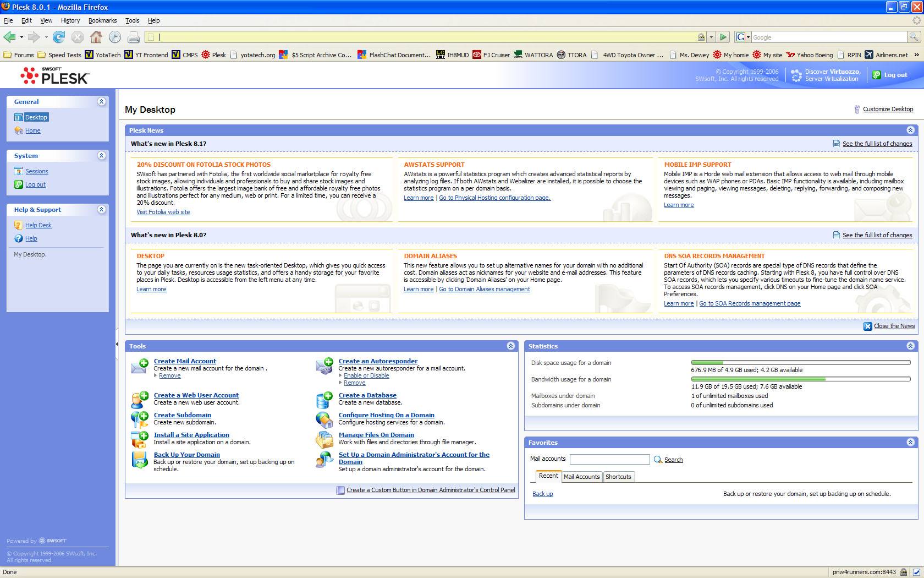The height and width of the screenshot is (578, 924).
Task: Open the Tools menu in menu bar
Action: (x=133, y=20)
